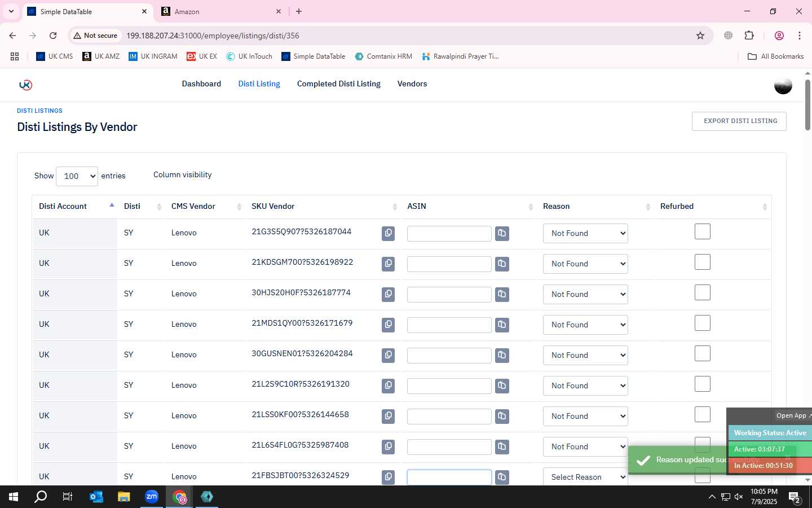
Task: Sort table by Disti Account column
Action: pos(75,207)
